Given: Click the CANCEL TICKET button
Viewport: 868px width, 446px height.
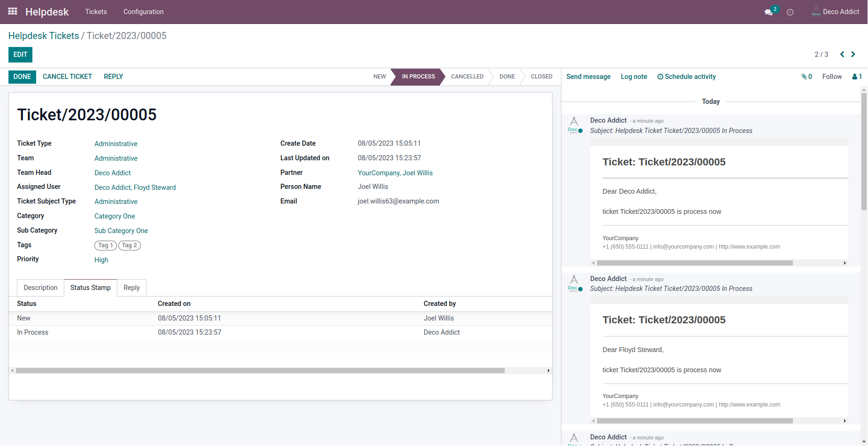Looking at the screenshot, I should 68,77.
